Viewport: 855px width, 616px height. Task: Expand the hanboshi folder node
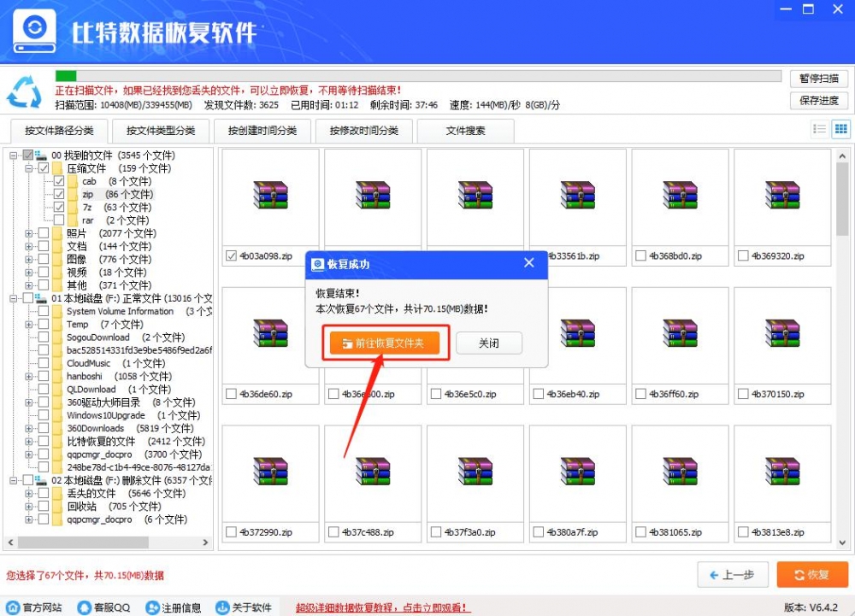28,377
